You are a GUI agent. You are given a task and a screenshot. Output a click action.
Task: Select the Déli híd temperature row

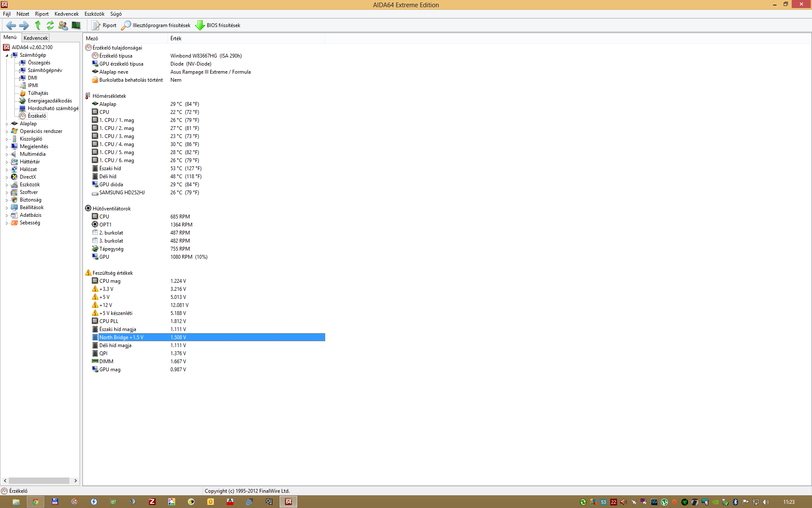(205, 177)
